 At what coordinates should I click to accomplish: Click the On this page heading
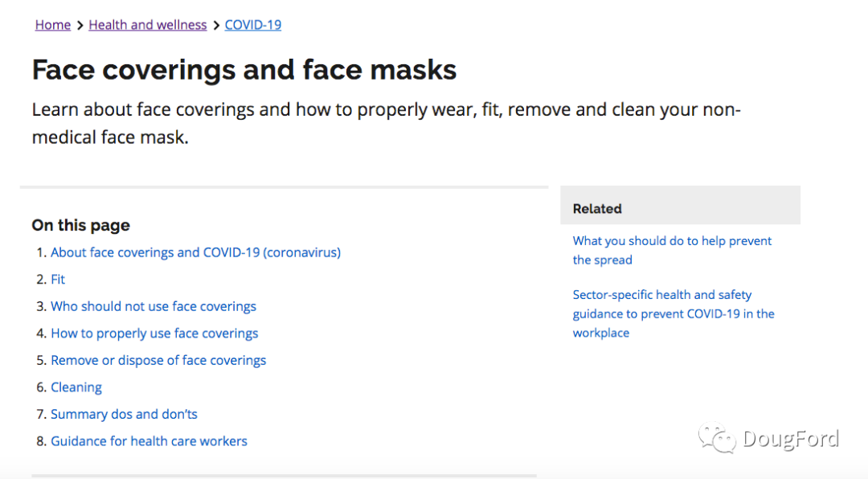[x=81, y=225]
